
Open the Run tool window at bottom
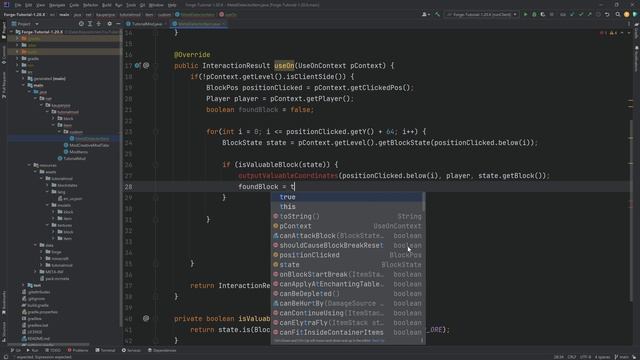click(x=32, y=350)
